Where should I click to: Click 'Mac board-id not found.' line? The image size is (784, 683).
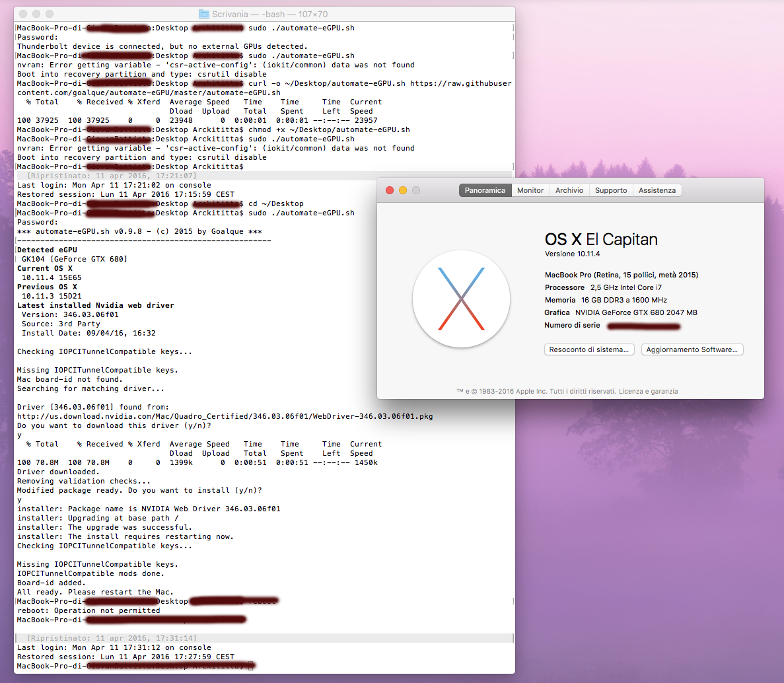[70, 380]
